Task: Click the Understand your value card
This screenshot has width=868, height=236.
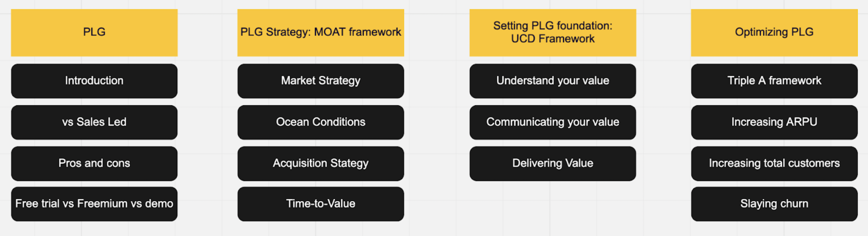Action: [552, 81]
